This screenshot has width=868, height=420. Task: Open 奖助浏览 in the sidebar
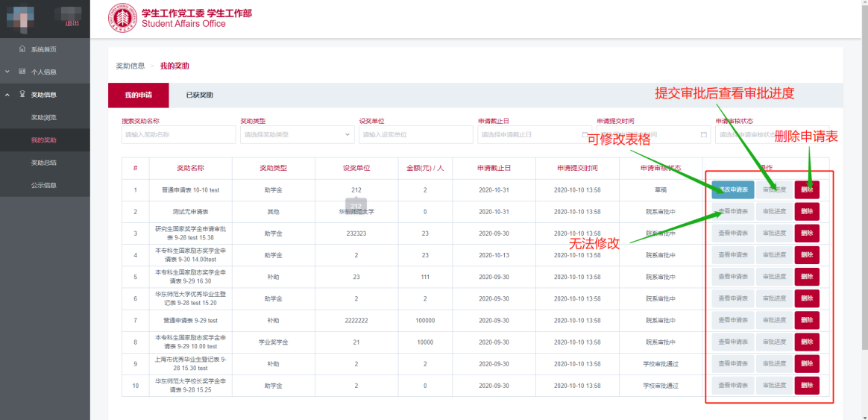[x=43, y=117]
